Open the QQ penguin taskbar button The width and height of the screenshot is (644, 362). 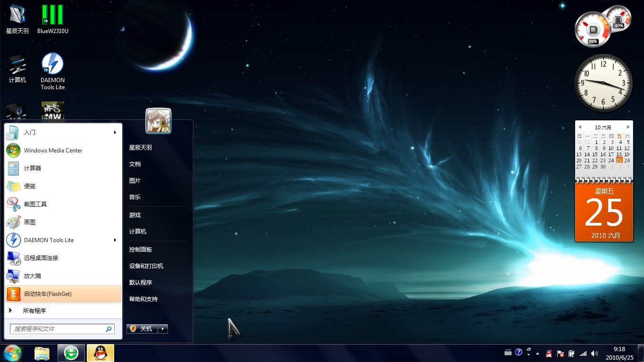pos(100,353)
